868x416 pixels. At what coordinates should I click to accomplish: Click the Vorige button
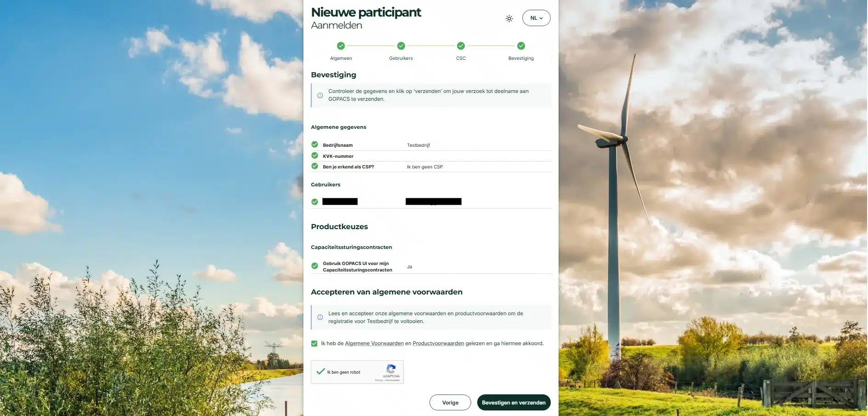tap(450, 403)
